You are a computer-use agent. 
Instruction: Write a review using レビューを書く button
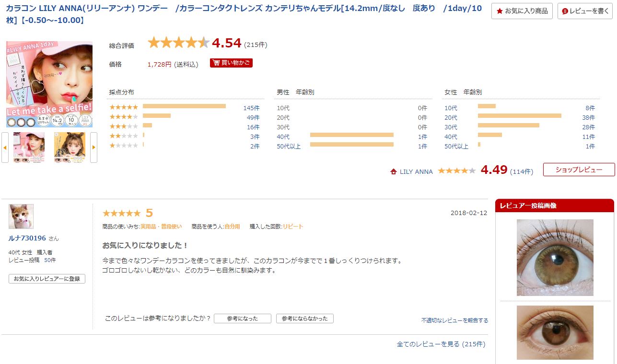[x=585, y=11]
